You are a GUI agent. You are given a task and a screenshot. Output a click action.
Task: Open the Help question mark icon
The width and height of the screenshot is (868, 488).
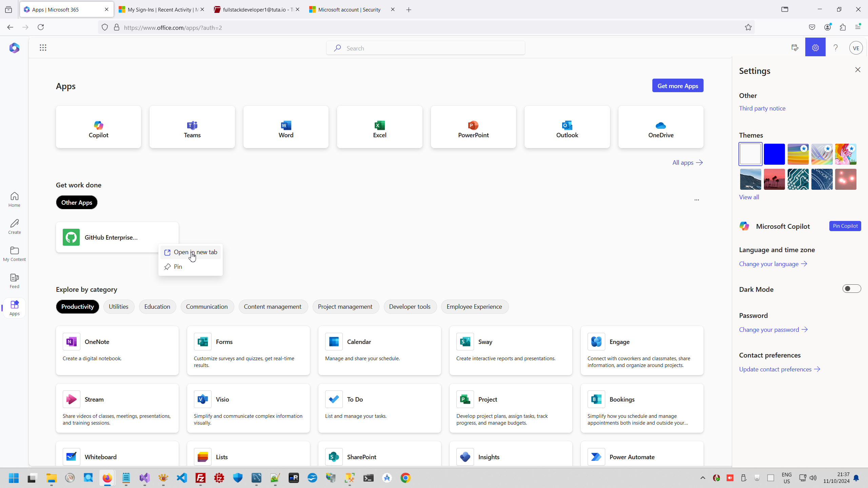[835, 48]
